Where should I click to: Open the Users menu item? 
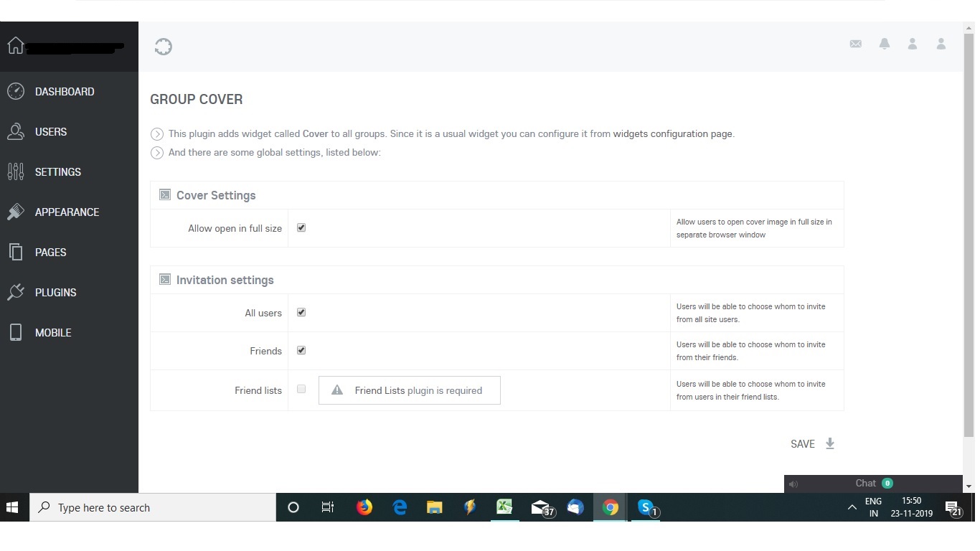pos(50,132)
